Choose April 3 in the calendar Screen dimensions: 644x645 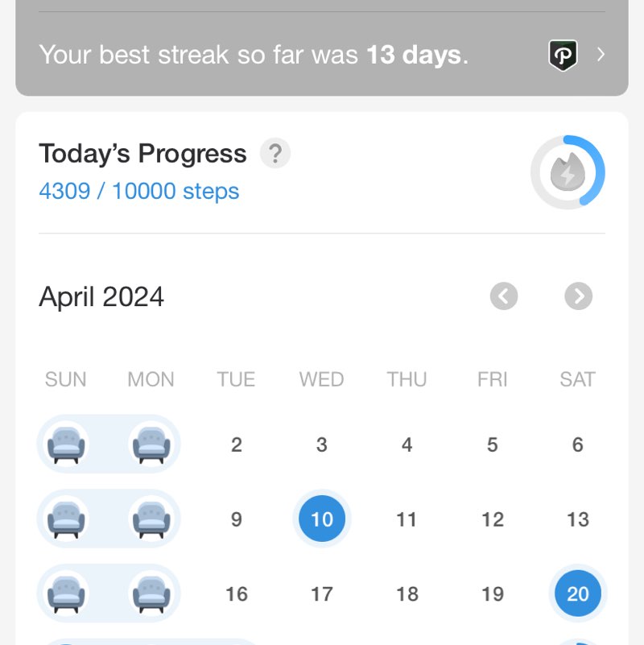(322, 444)
